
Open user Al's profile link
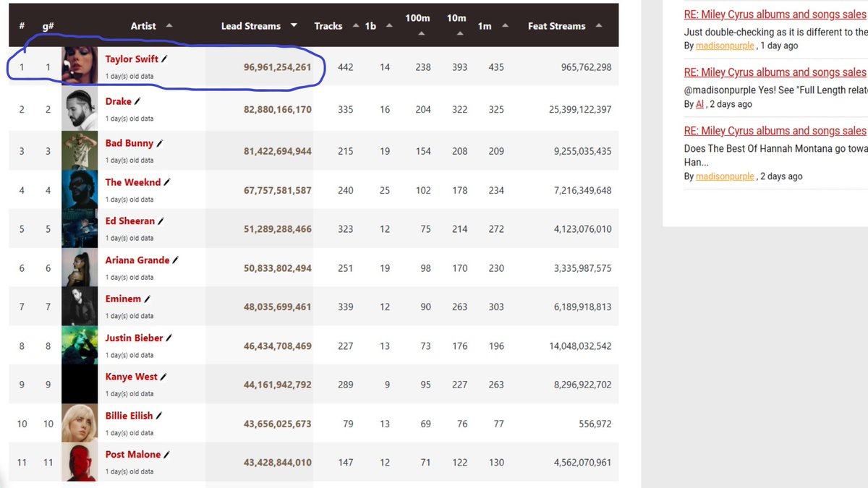point(699,104)
